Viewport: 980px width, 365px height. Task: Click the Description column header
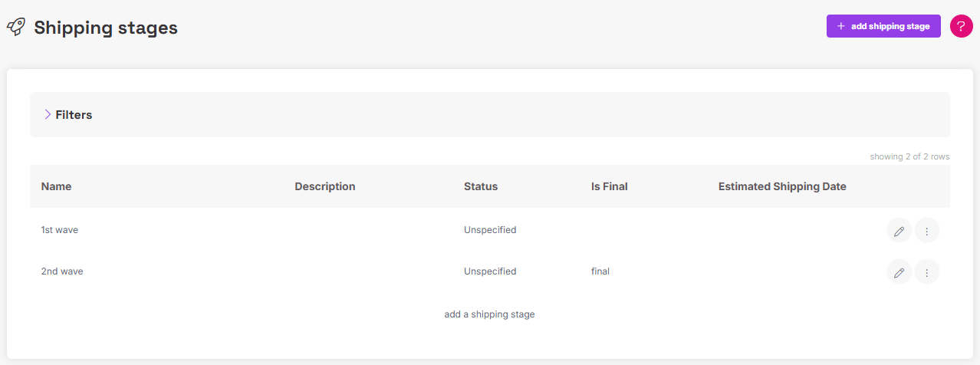(x=324, y=186)
